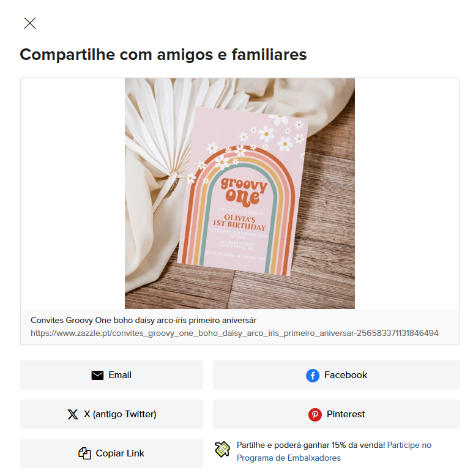This screenshot has height=476, width=473.
Task: Click the copy icon beside Copiar Link
Action: 84,453
